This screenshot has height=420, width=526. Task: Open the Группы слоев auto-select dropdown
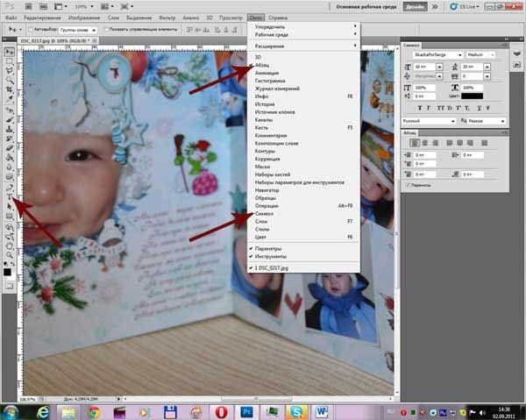79,30
